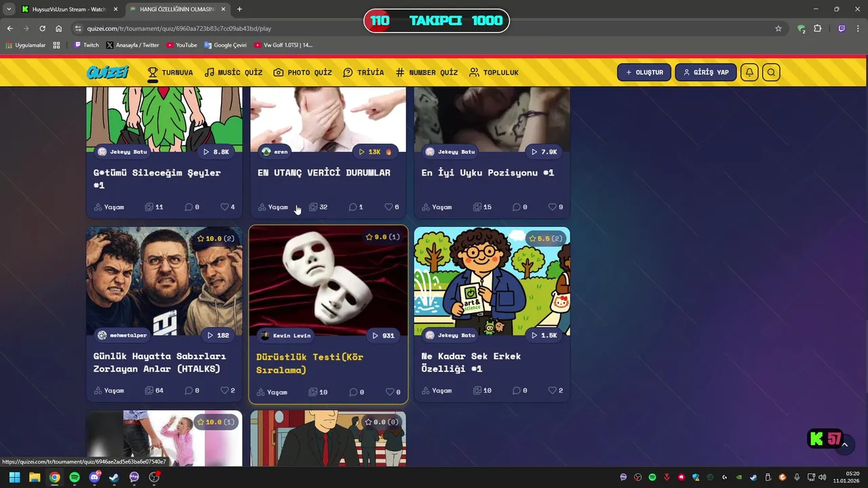
Task: Click author Kevin Levin badge
Action: 285,335
